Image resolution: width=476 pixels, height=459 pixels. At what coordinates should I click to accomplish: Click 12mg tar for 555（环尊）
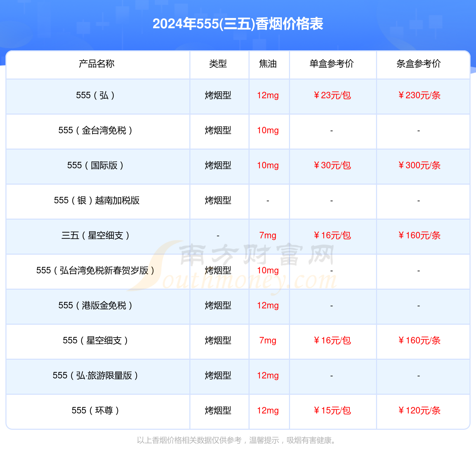point(268,410)
